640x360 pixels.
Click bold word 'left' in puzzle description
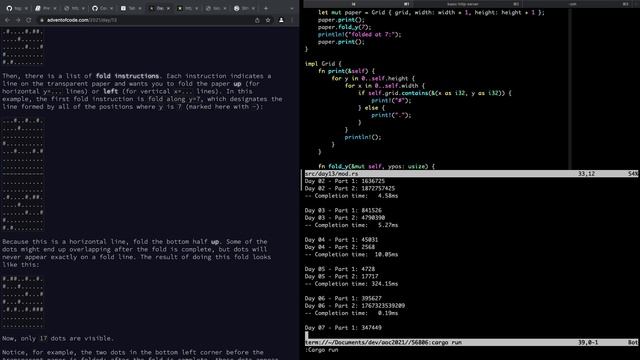click(111, 91)
